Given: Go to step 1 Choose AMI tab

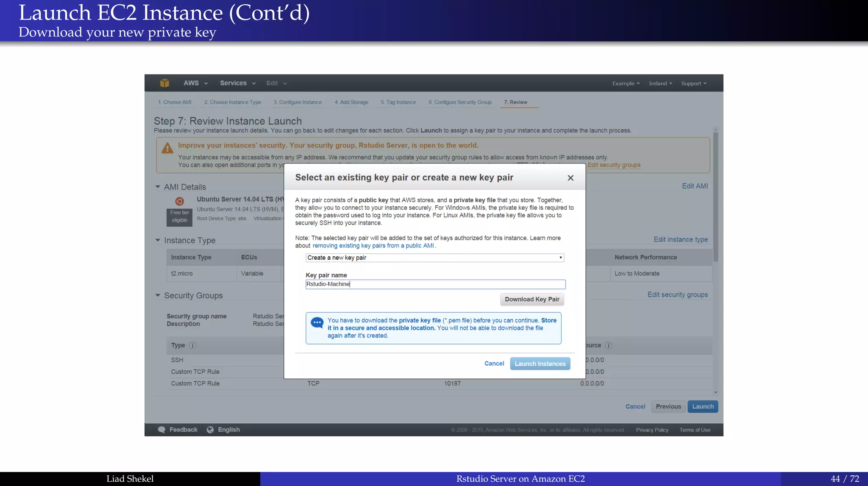Looking at the screenshot, I should [x=175, y=102].
